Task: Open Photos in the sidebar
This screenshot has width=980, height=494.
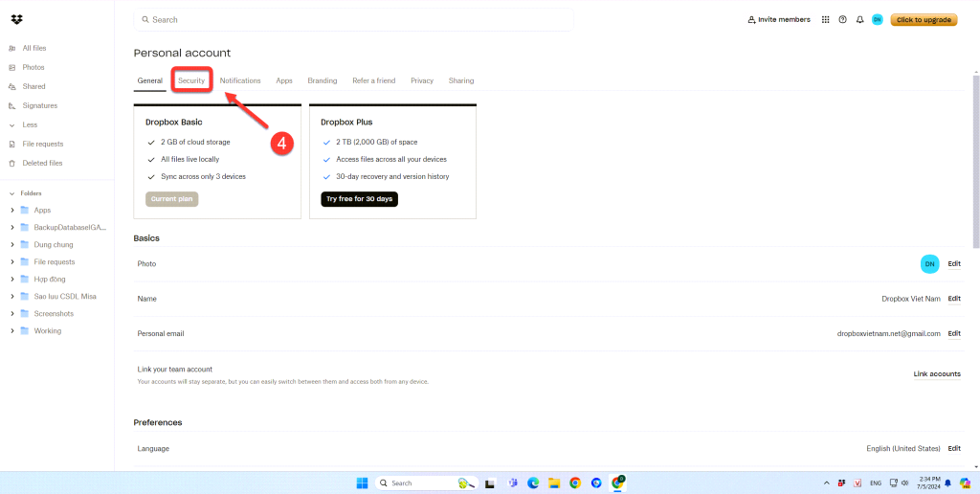Action: pos(33,68)
